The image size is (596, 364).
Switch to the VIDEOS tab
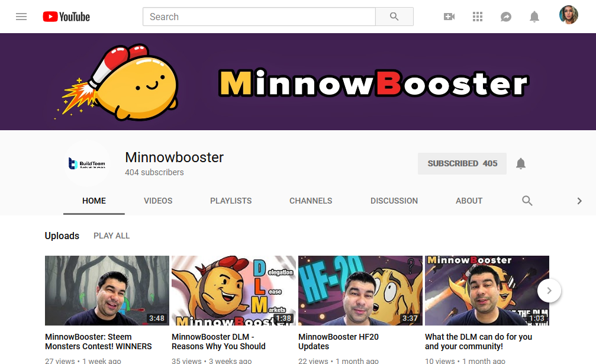158,201
